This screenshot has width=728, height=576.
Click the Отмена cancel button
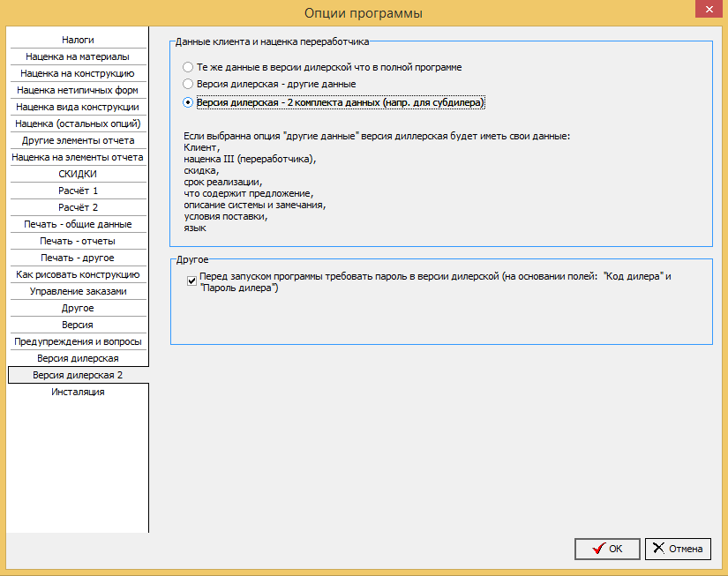point(678,549)
